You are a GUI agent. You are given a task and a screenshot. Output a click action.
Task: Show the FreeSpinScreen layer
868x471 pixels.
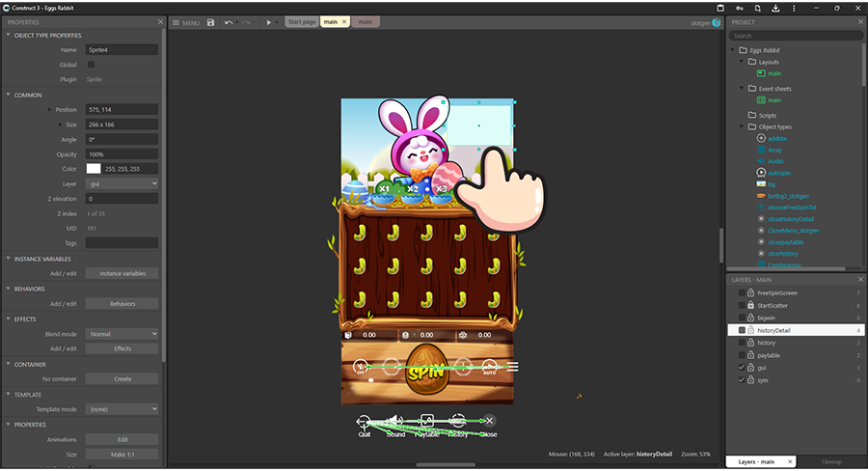pyautogui.click(x=741, y=292)
